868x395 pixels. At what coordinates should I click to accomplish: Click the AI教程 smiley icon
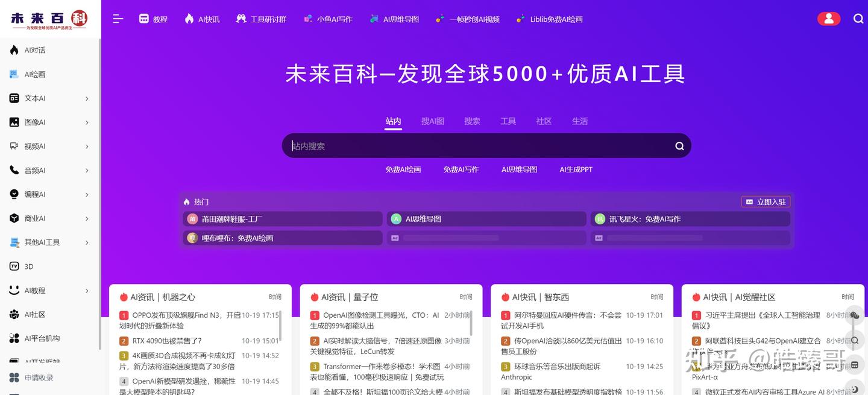click(14, 290)
